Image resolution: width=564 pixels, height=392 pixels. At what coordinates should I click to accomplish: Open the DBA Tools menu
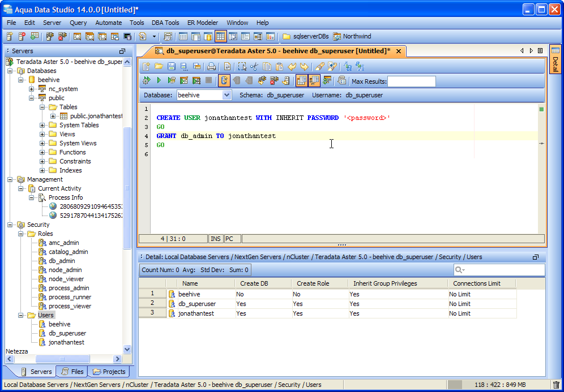click(165, 23)
